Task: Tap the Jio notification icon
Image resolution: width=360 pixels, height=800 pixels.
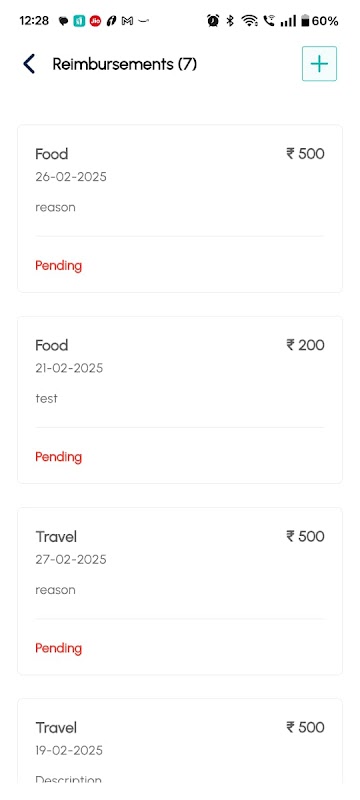Action: click(95, 21)
